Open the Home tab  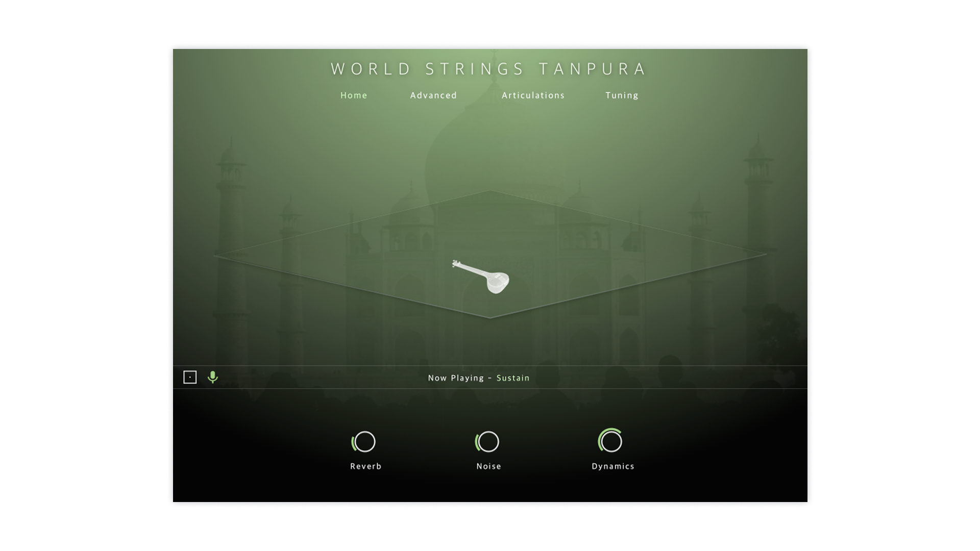tap(354, 95)
